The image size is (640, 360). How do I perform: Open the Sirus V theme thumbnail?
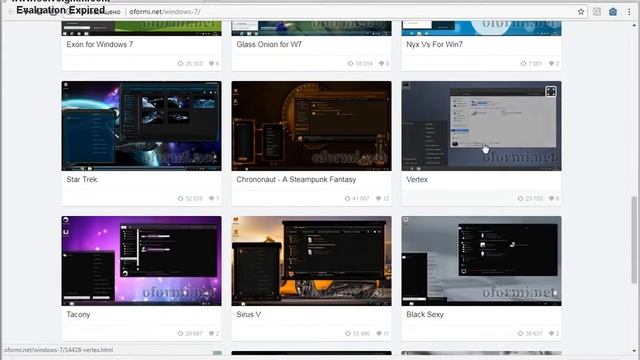311,261
